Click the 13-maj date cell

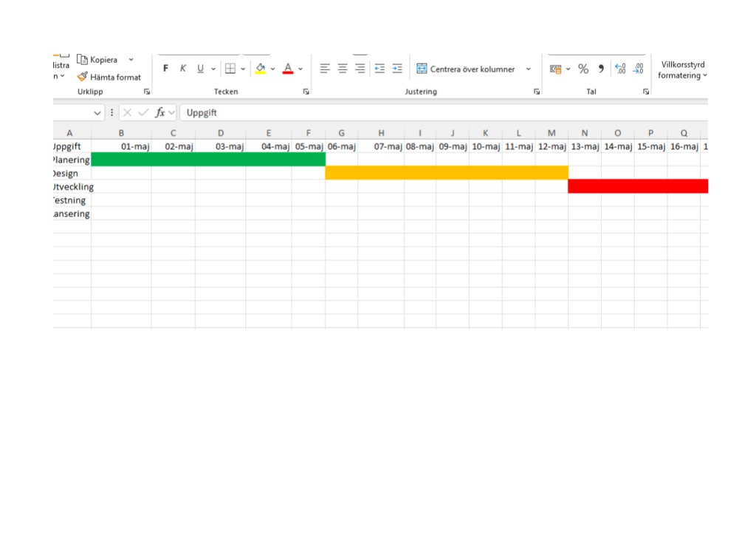(585, 146)
